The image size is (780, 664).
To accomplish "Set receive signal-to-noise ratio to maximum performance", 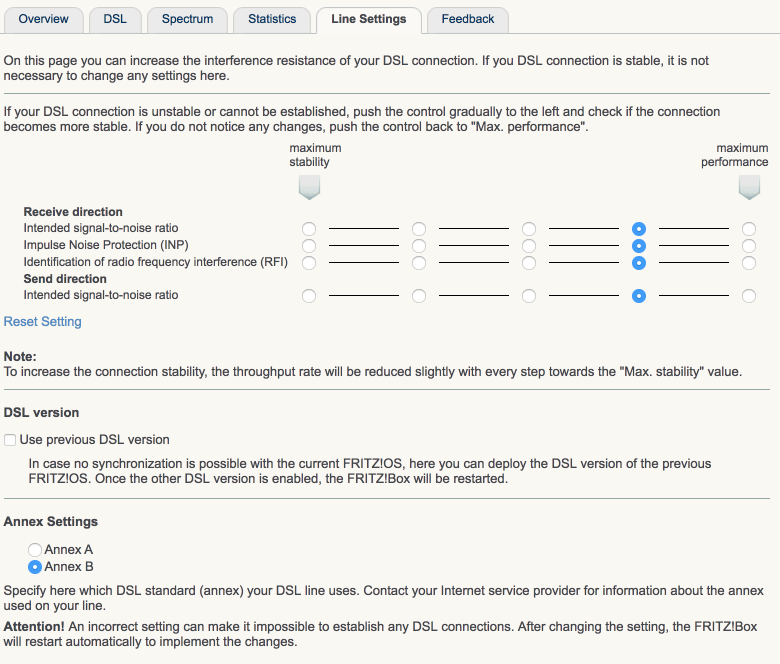I will (x=749, y=229).
